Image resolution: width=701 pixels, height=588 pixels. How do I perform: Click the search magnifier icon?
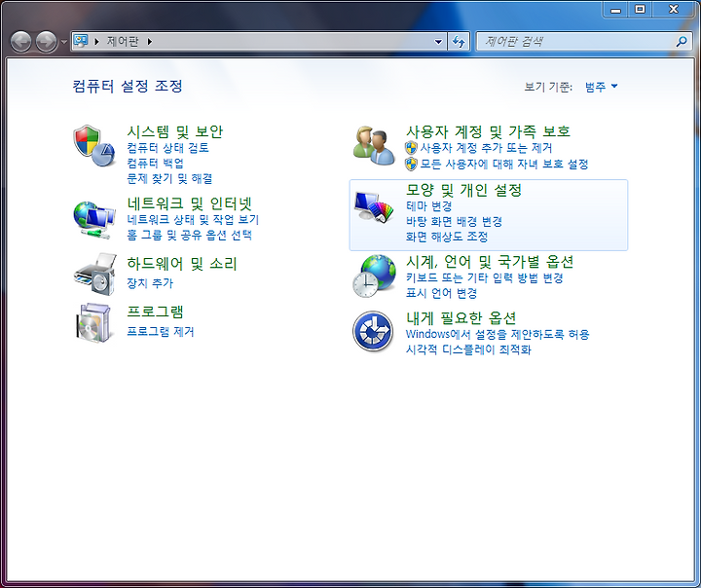(682, 42)
